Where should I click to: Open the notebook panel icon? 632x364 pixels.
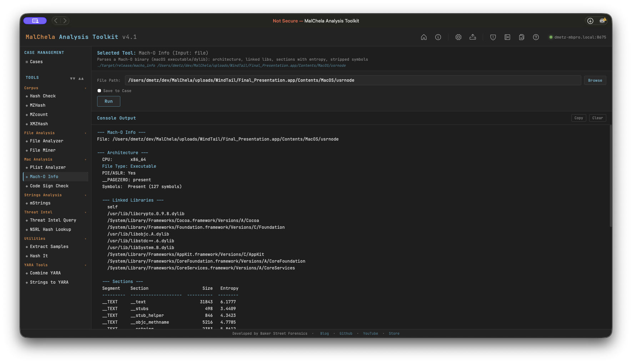click(507, 37)
